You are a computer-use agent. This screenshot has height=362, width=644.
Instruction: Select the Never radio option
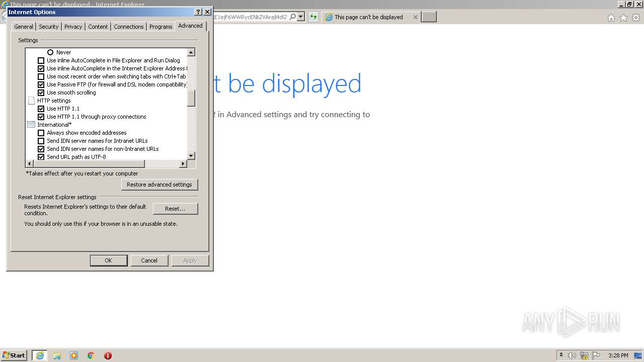point(50,52)
